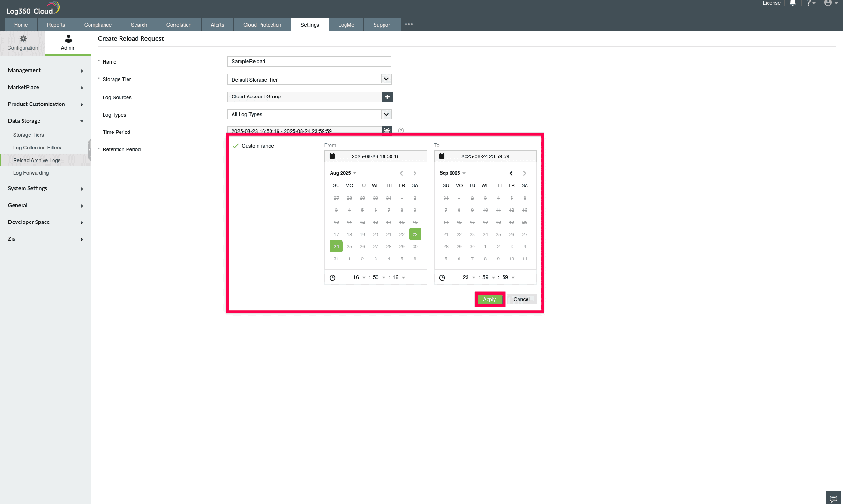Open the To hour dropdown showing 23

[469, 278]
